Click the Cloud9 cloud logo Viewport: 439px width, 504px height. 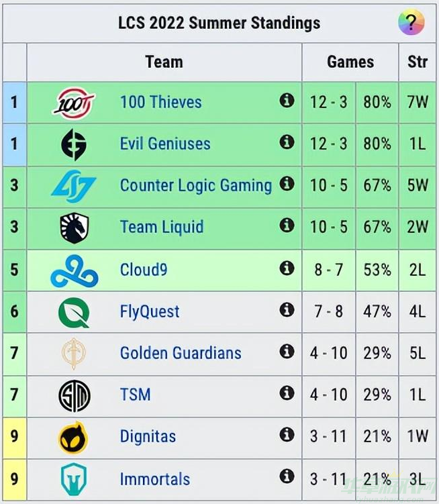75,270
